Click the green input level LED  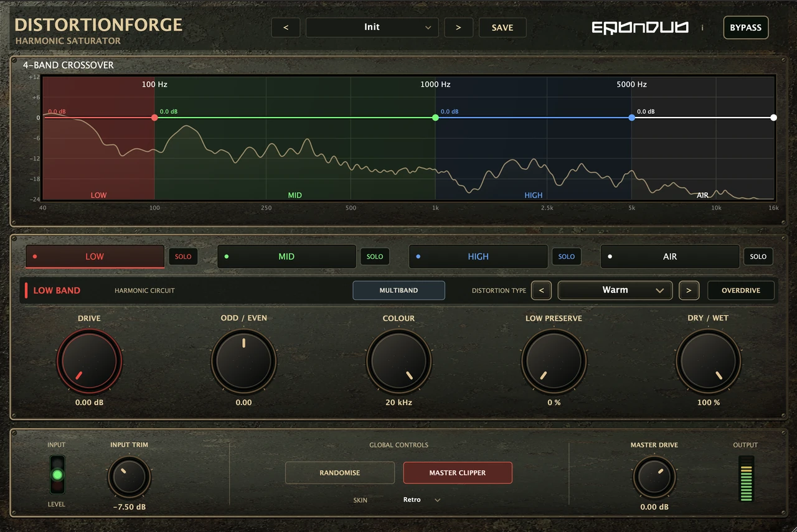click(57, 475)
